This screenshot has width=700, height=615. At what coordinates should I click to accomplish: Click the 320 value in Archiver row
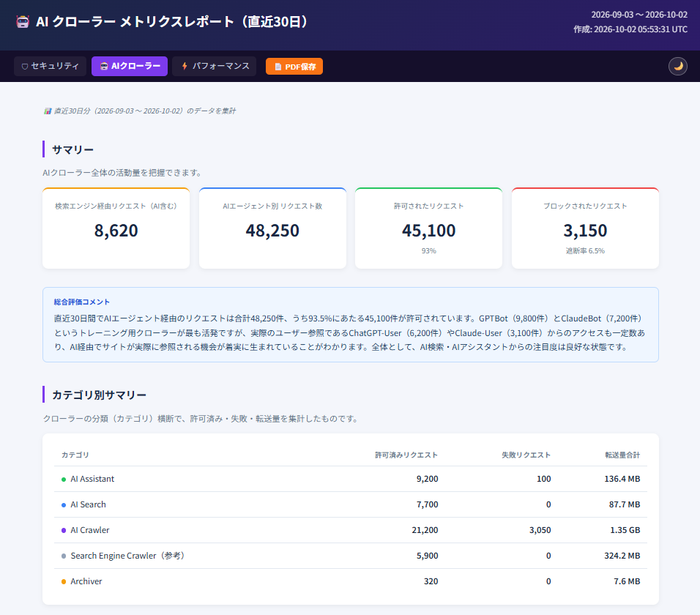(x=431, y=581)
